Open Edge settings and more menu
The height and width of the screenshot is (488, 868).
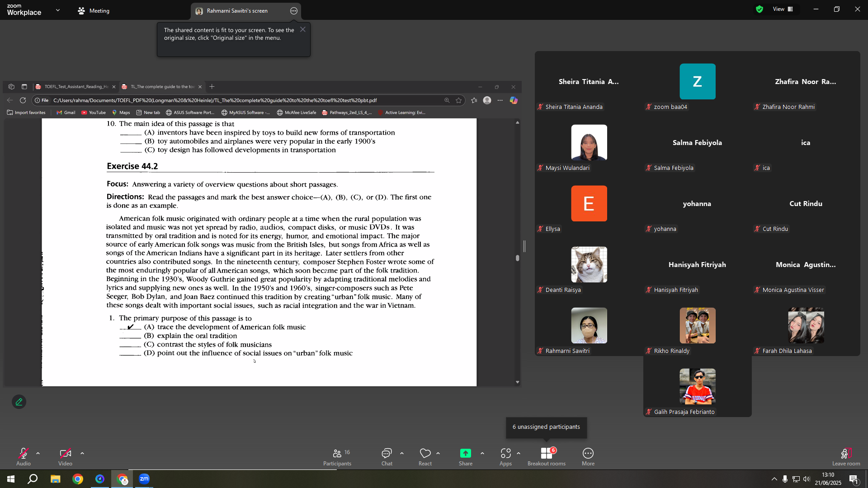point(500,100)
